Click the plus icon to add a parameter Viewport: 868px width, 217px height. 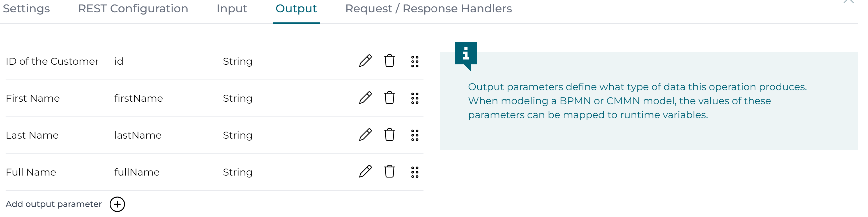pyautogui.click(x=117, y=204)
